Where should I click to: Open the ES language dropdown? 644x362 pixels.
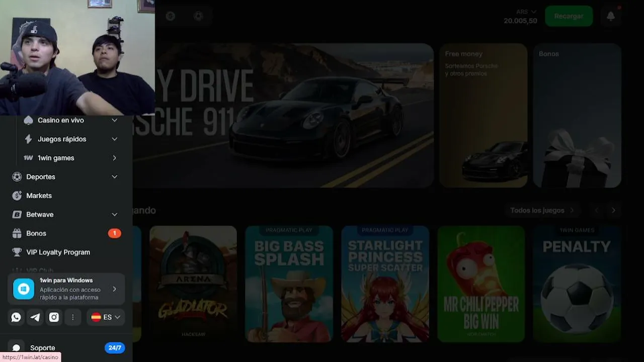pos(106,317)
